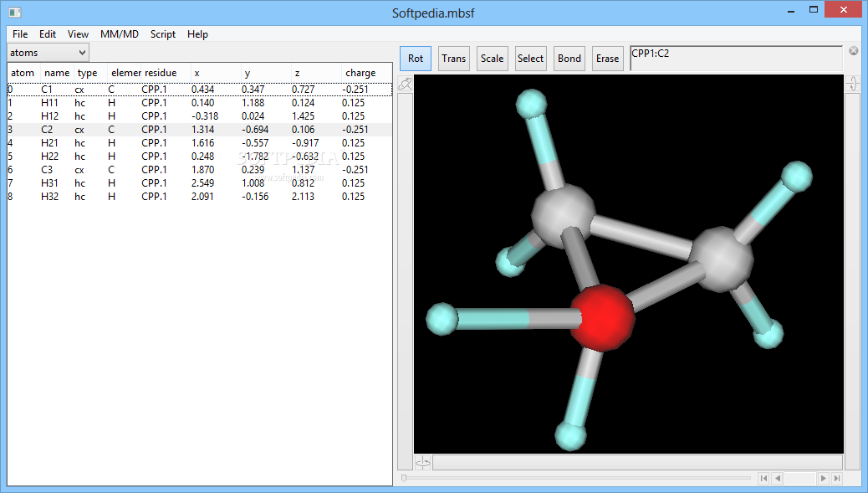The height and width of the screenshot is (493, 868).
Task: Click the bottom horizontal rotation roller
Action: [x=638, y=463]
